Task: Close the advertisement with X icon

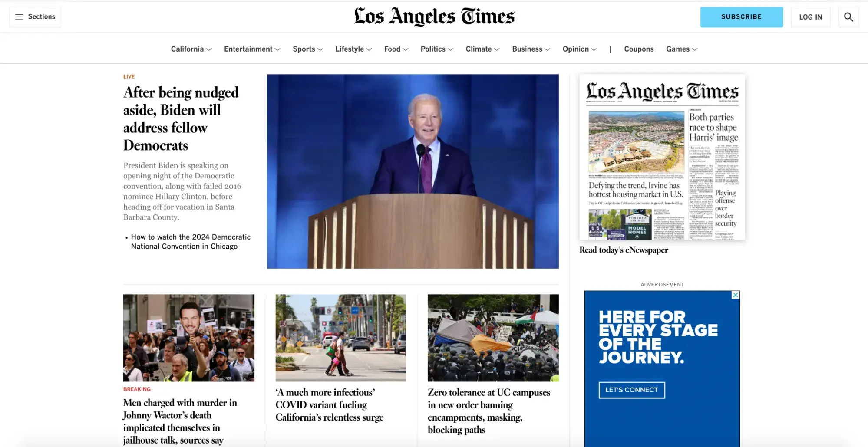Action: tap(735, 295)
